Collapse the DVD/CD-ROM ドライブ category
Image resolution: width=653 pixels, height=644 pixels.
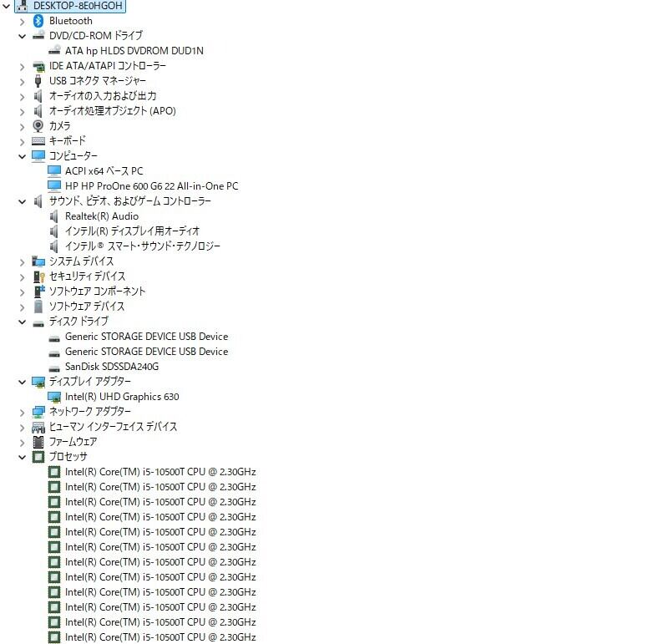[x=22, y=36]
